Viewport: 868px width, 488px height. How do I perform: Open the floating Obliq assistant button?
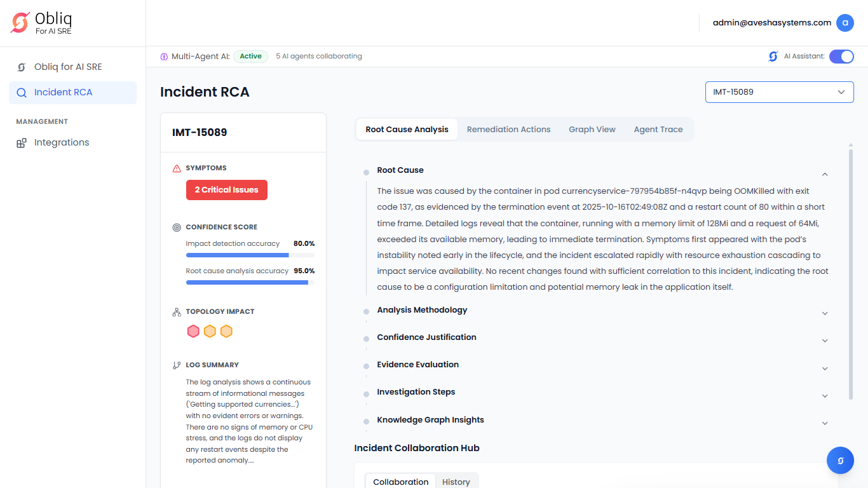pyautogui.click(x=840, y=461)
